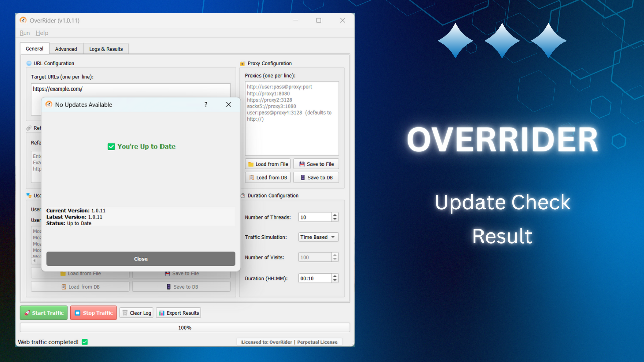The image size is (644, 362).
Task: Click the "Number of Visits:" label
Action: (264, 257)
